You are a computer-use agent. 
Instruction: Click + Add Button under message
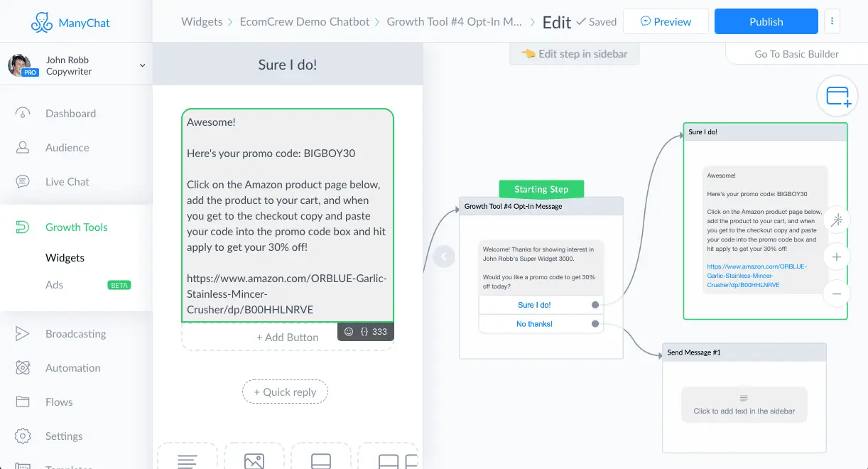(x=287, y=338)
